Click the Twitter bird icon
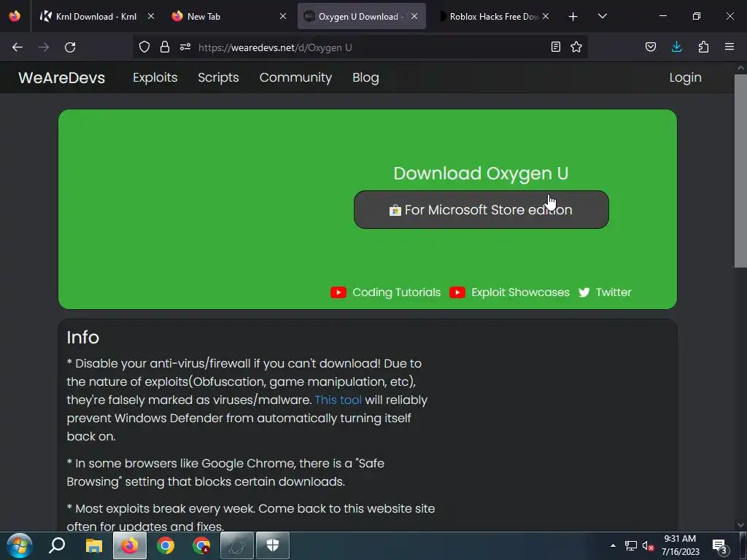 click(x=584, y=292)
